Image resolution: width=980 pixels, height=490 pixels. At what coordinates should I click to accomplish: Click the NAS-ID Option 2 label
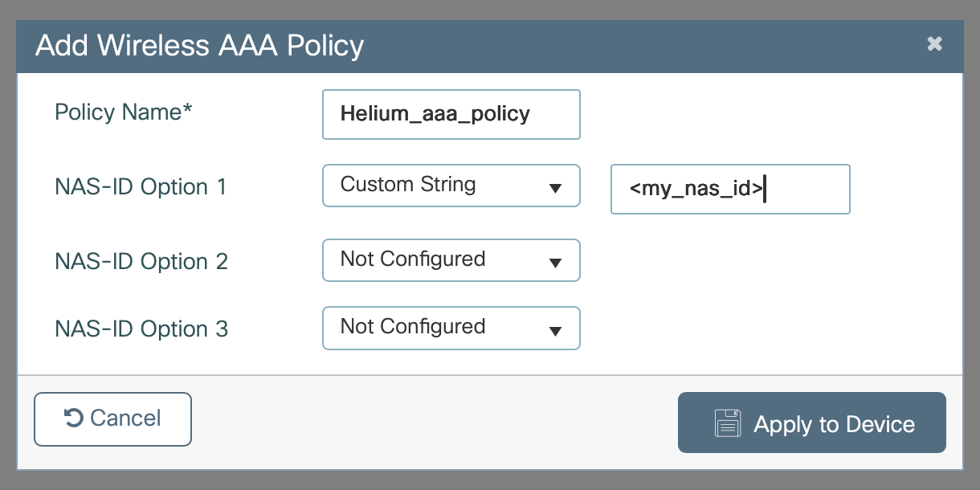pos(141,262)
